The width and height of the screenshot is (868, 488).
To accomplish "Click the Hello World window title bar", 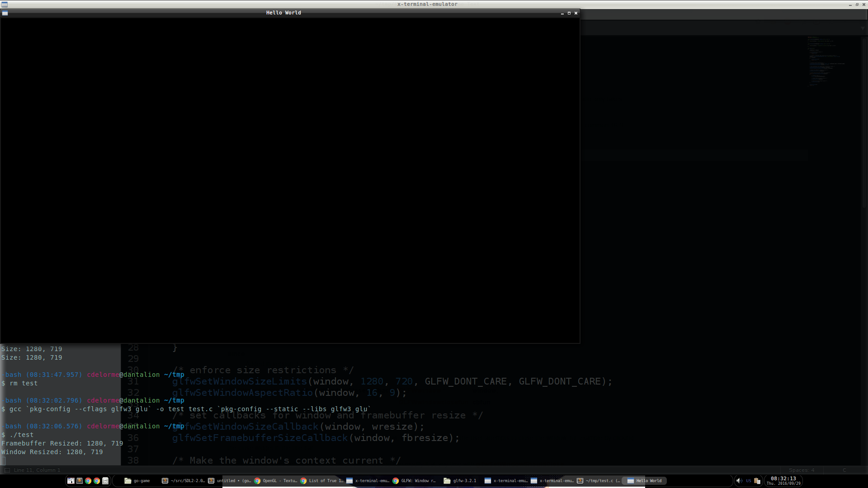I will tap(283, 13).
